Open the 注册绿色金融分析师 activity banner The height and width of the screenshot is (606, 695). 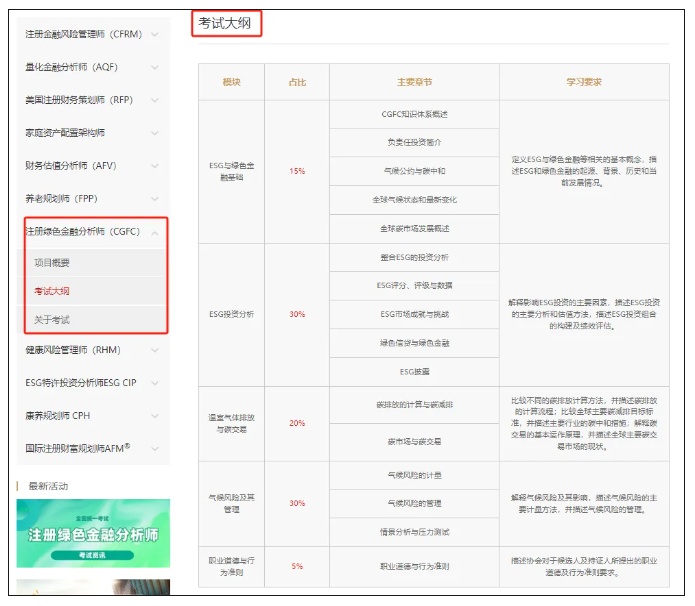click(x=93, y=533)
